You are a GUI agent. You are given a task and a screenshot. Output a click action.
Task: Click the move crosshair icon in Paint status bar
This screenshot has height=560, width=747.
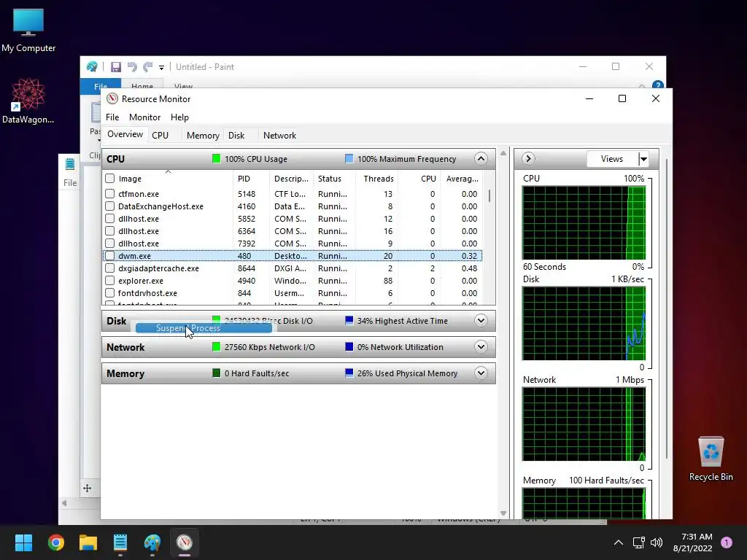point(88,488)
